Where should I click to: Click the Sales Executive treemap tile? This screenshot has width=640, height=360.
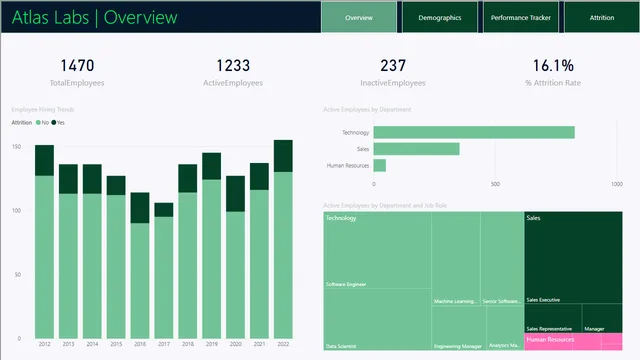pos(573,258)
